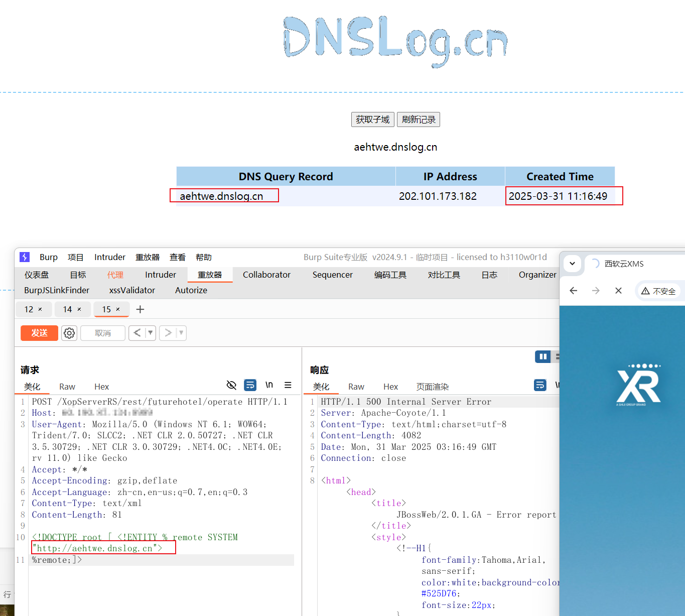This screenshot has height=616, width=685.
Task: Switch to the 目标 tab
Action: 78,275
